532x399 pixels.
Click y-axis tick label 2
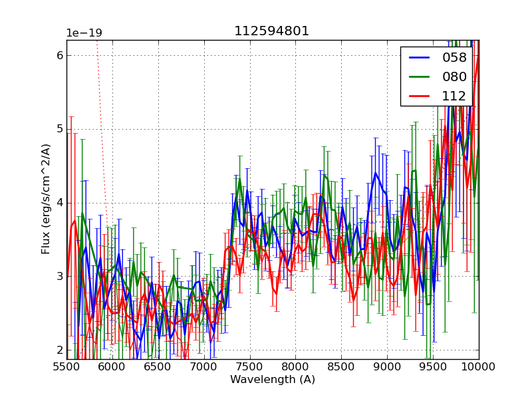(59, 350)
